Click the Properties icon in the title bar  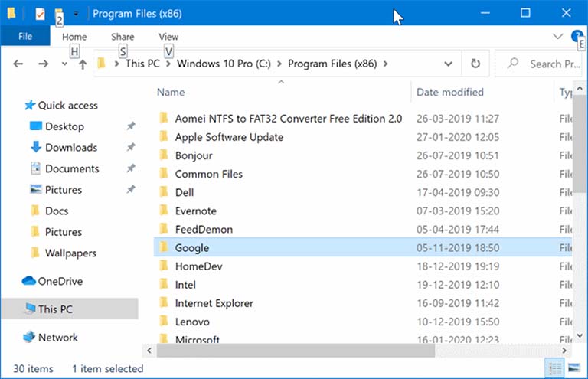coord(40,14)
